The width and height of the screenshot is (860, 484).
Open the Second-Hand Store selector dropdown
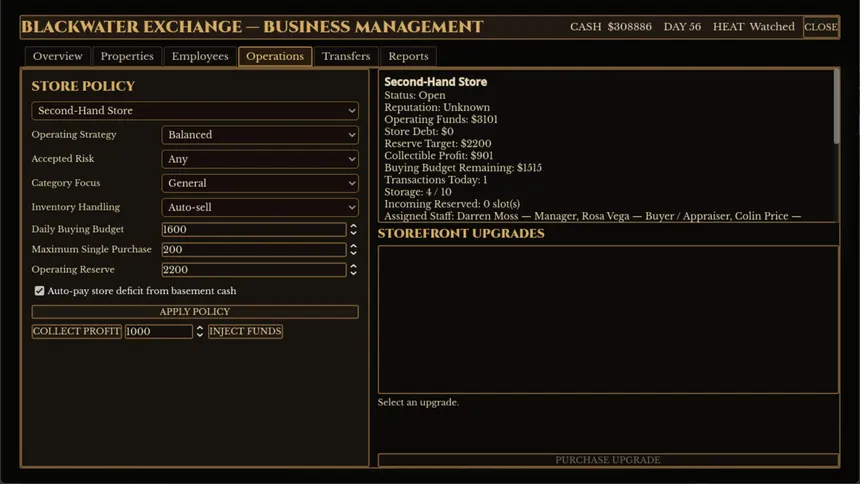coord(195,111)
